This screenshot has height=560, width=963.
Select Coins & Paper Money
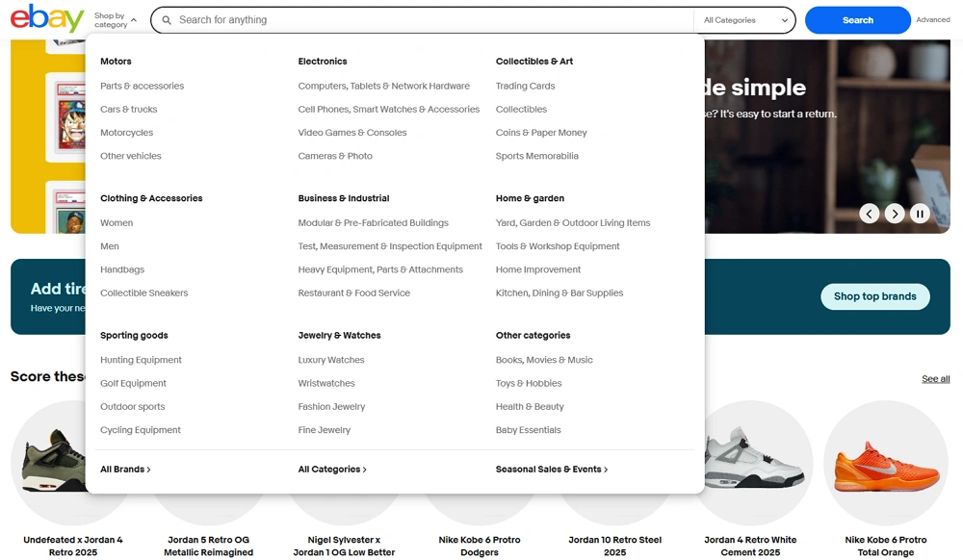(x=541, y=133)
